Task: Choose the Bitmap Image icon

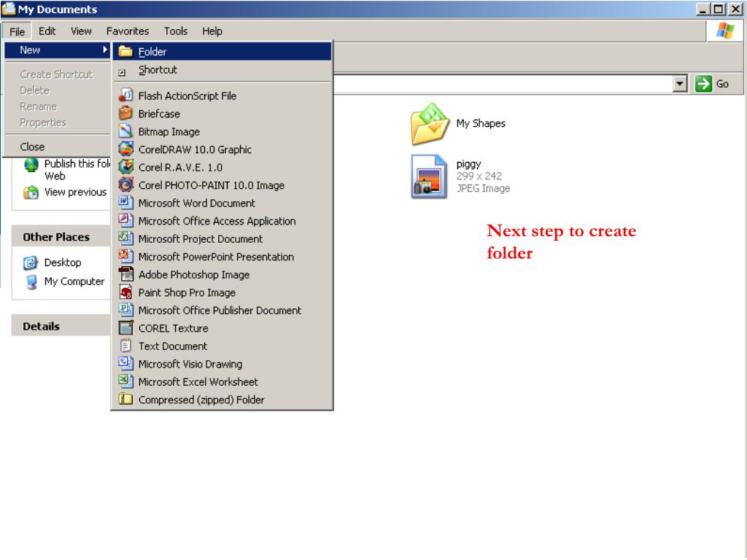Action: tap(125, 131)
